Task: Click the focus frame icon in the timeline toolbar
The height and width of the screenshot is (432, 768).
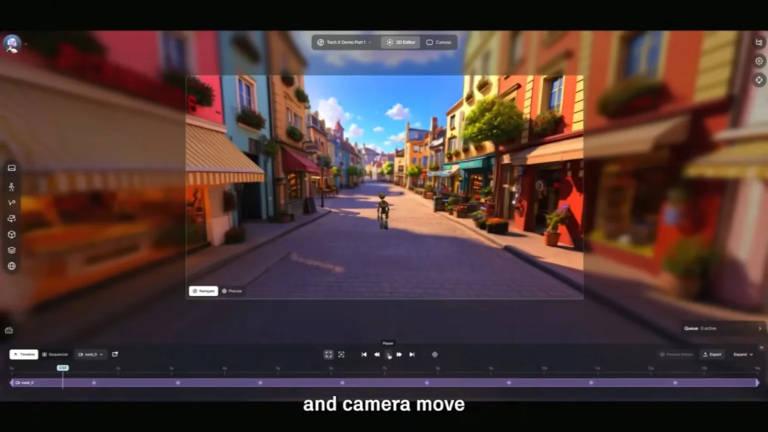Action: (341, 355)
